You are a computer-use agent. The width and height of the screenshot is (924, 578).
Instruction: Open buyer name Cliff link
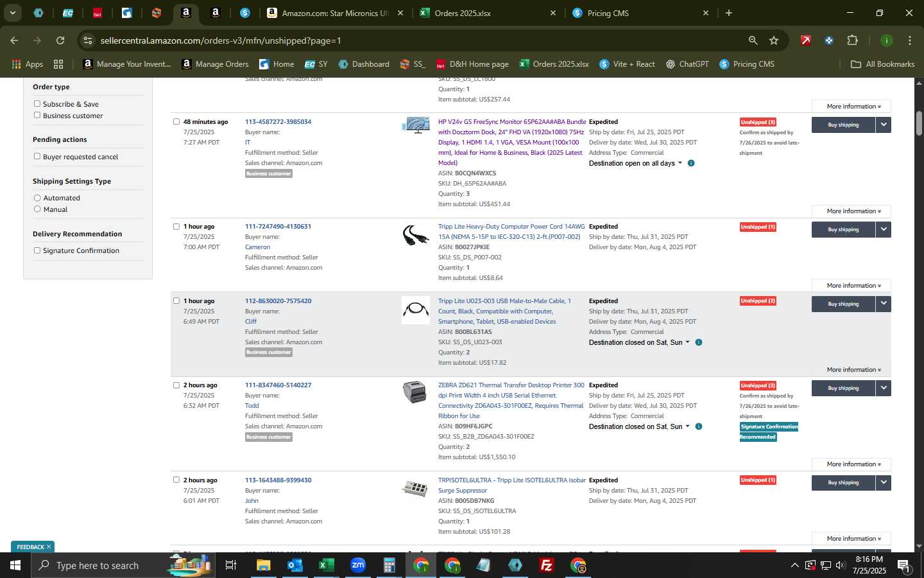[x=250, y=322]
